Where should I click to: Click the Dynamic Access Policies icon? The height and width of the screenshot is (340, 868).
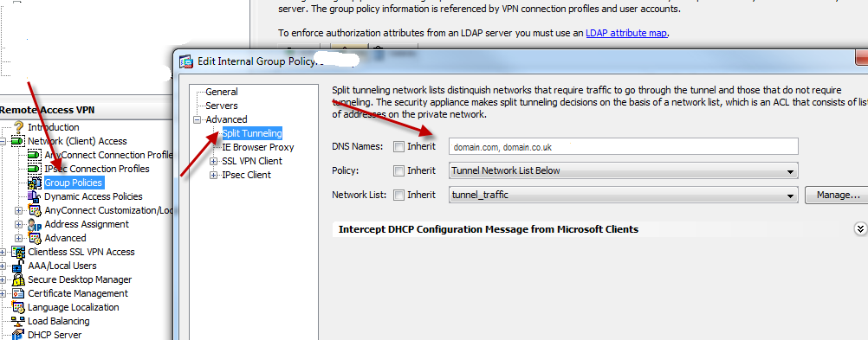coord(35,196)
